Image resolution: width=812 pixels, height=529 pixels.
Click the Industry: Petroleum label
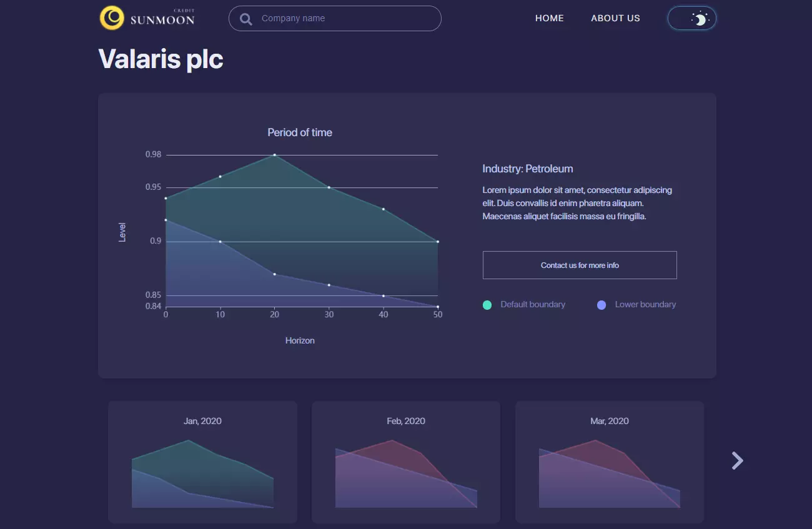528,169
